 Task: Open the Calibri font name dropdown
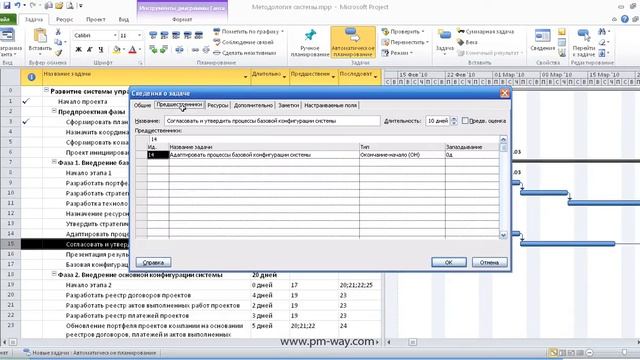(115, 36)
